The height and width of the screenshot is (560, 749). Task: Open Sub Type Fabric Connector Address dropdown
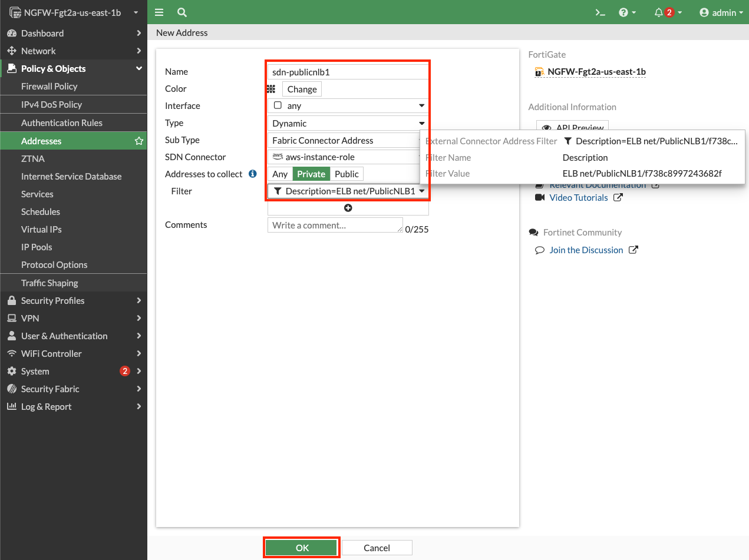[344, 140]
